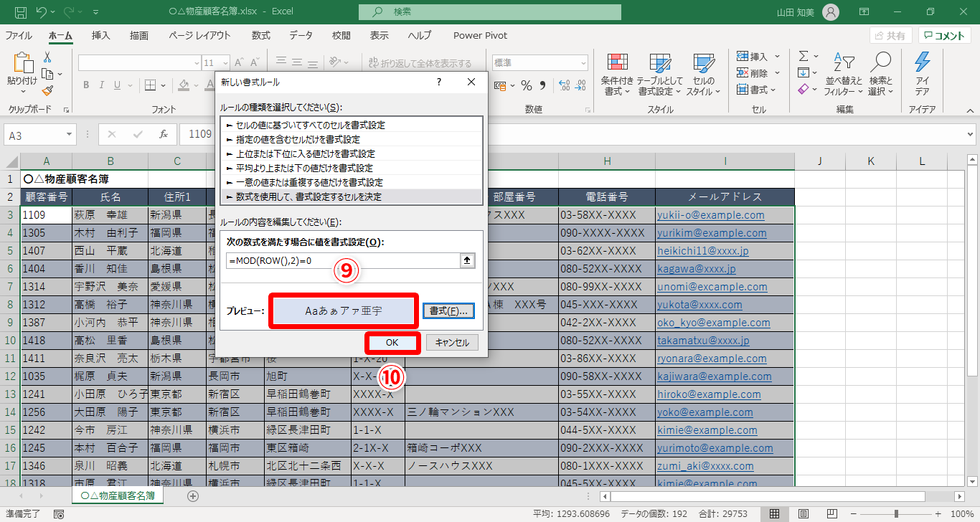980x522 pixels.
Task: Switch to Normal view in status bar
Action: (775, 514)
